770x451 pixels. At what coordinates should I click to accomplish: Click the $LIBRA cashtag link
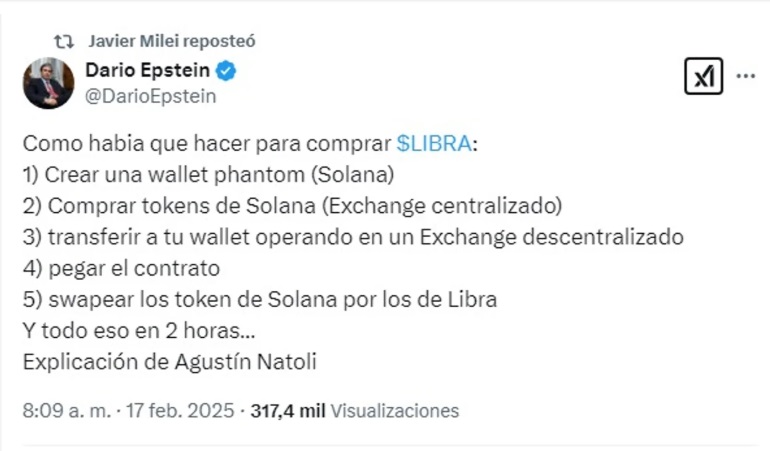[434, 143]
